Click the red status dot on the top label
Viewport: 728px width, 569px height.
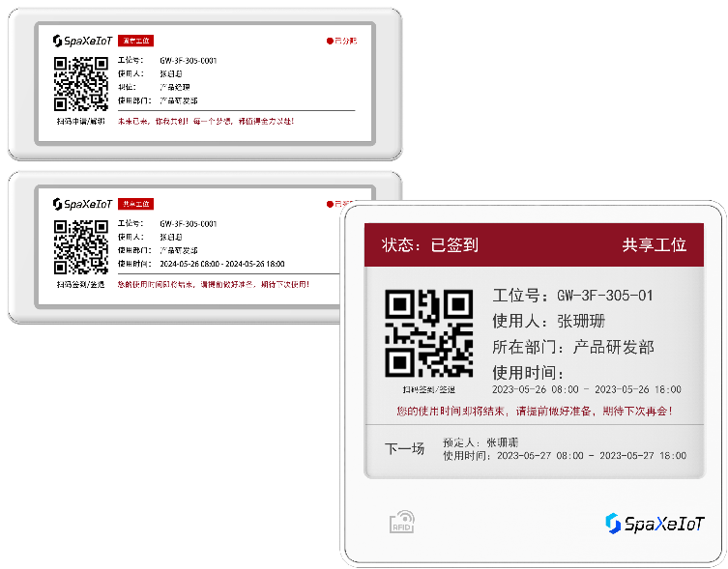tap(330, 41)
